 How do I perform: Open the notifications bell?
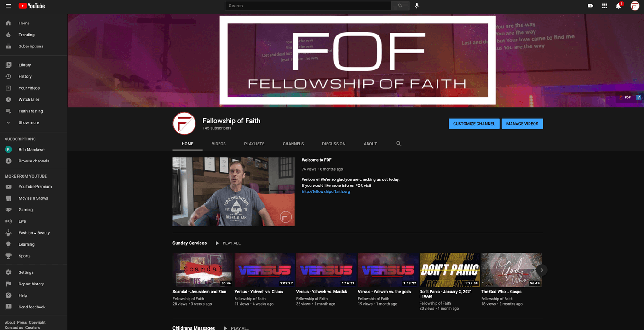[x=619, y=6]
